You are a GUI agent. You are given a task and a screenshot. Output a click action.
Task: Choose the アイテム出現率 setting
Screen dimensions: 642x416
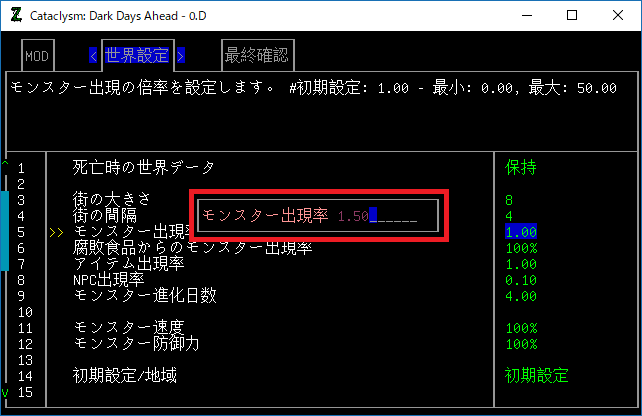click(x=128, y=263)
